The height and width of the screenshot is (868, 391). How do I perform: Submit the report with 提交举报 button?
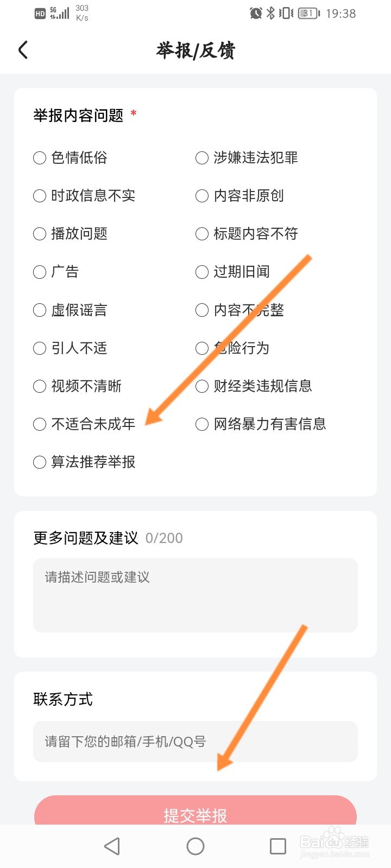click(195, 810)
